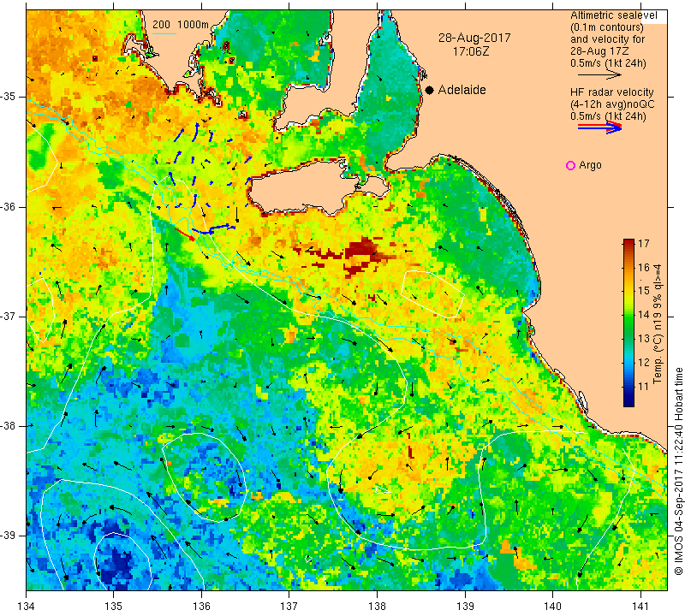This screenshot has height=616, width=685.
Task: Click the 140 longitude axis label
Action: pos(552,607)
